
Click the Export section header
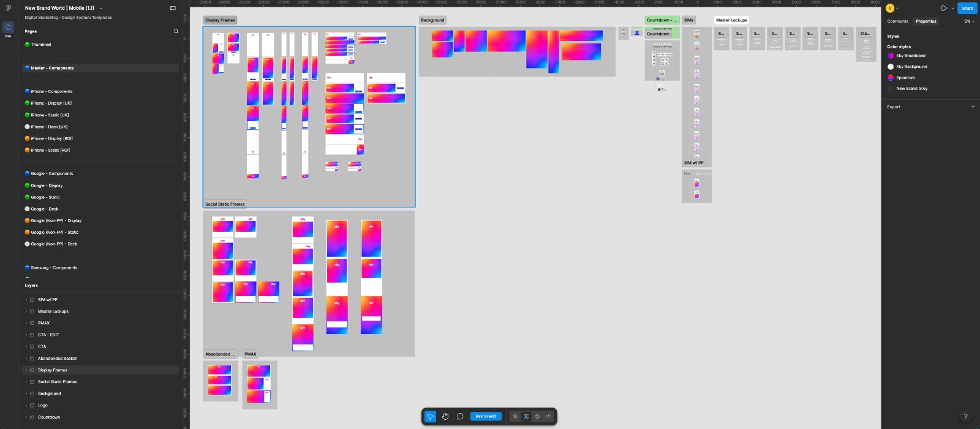894,106
